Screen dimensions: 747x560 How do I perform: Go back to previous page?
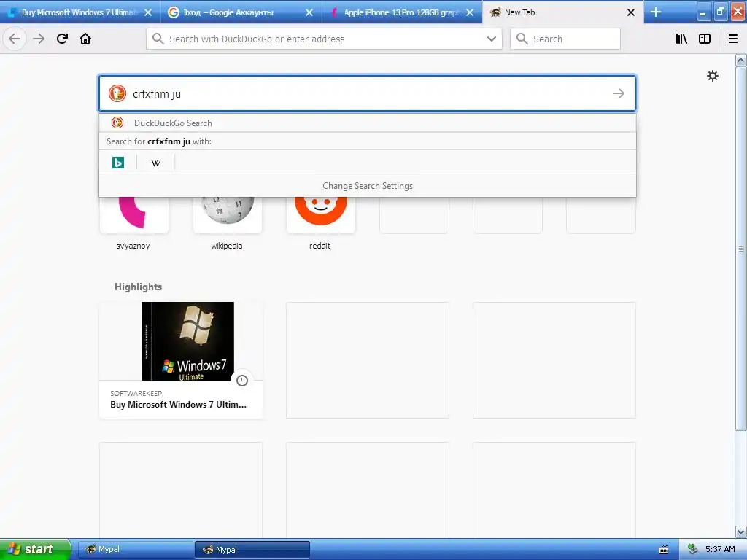[x=15, y=39]
